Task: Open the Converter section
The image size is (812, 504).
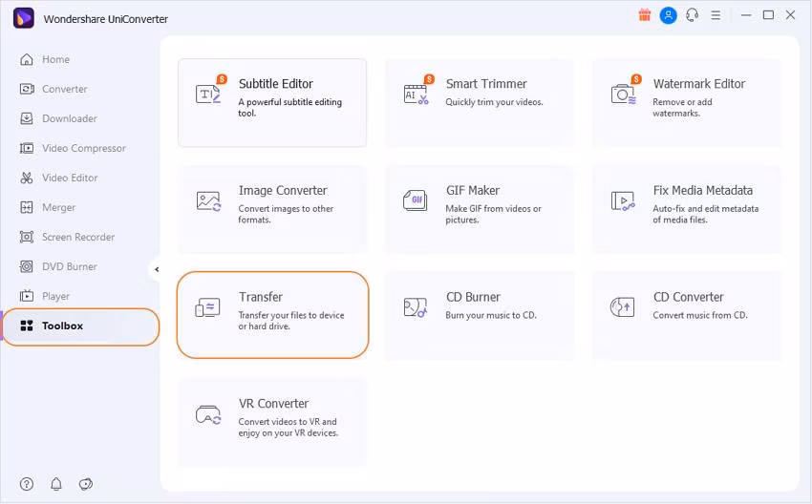Action: [x=64, y=89]
